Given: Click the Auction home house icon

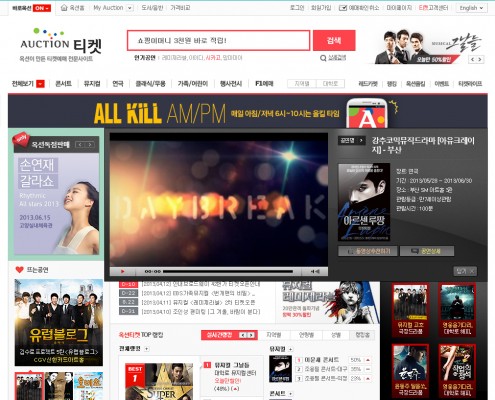Looking at the screenshot, I should (64, 8).
